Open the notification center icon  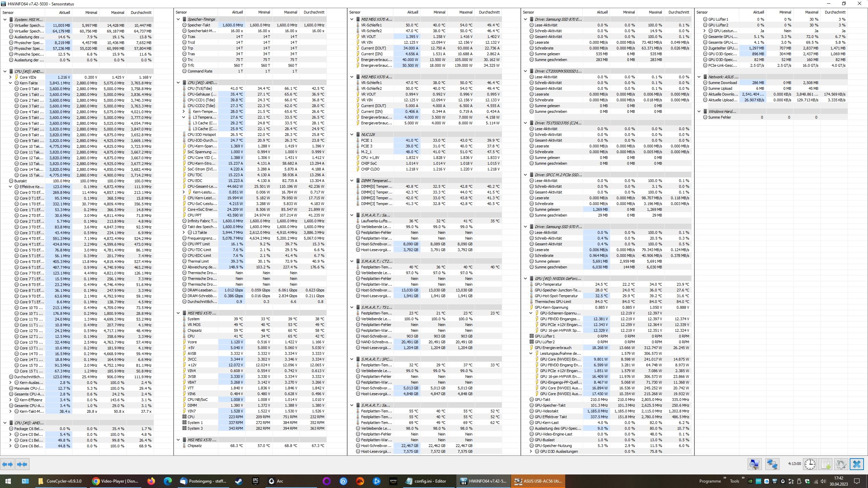[857, 481]
